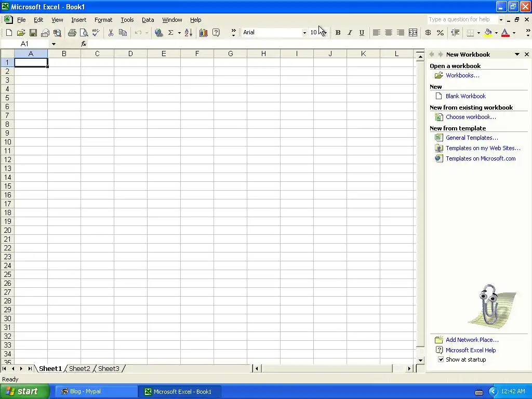
Task: Open Microsoft Excel Help toolbar icon
Action: (x=216, y=33)
